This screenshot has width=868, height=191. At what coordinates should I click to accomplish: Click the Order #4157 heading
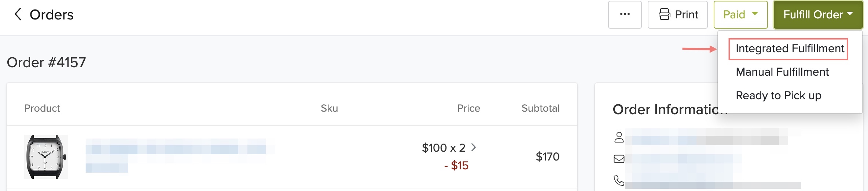click(x=46, y=62)
